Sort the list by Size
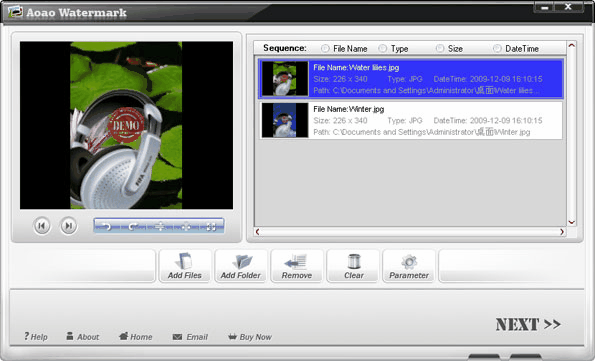The image size is (595, 361). pos(440,49)
